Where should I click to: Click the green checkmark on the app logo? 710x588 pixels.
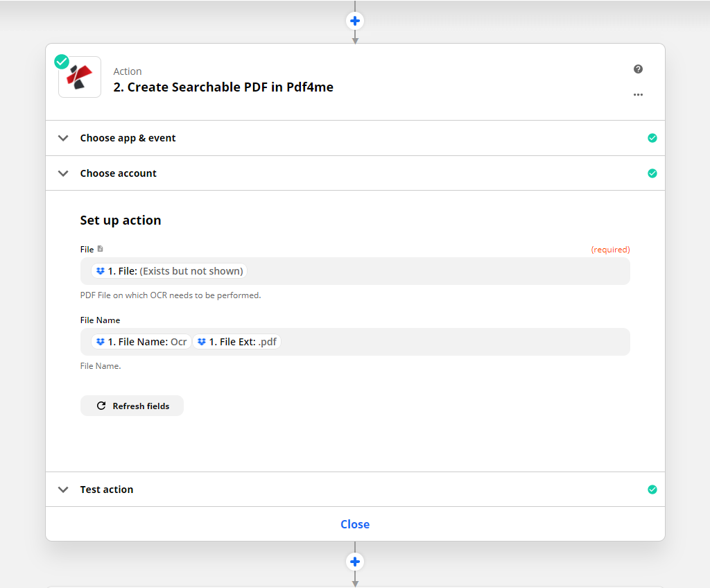pyautogui.click(x=62, y=62)
